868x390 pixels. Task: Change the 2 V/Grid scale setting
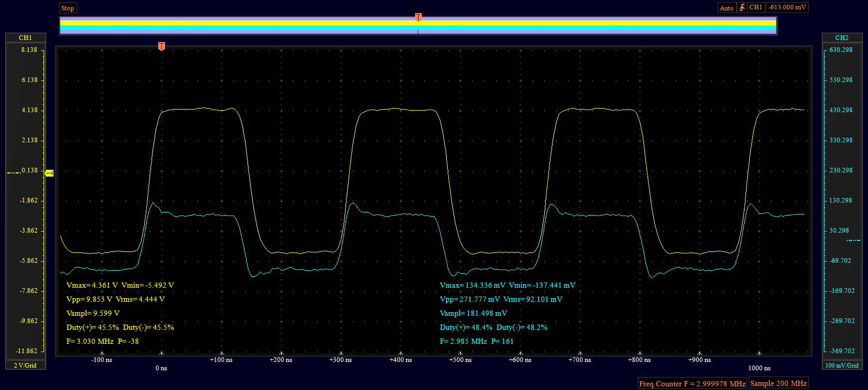(25, 366)
